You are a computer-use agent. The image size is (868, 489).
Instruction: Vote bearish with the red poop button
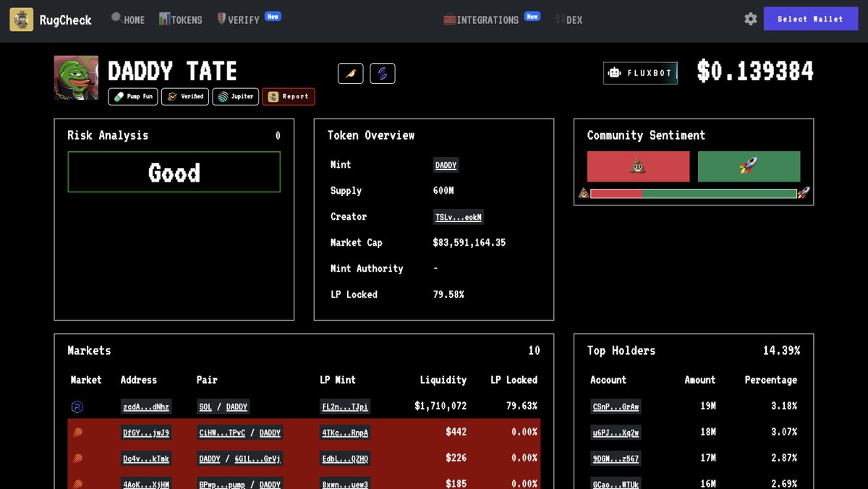tap(638, 166)
